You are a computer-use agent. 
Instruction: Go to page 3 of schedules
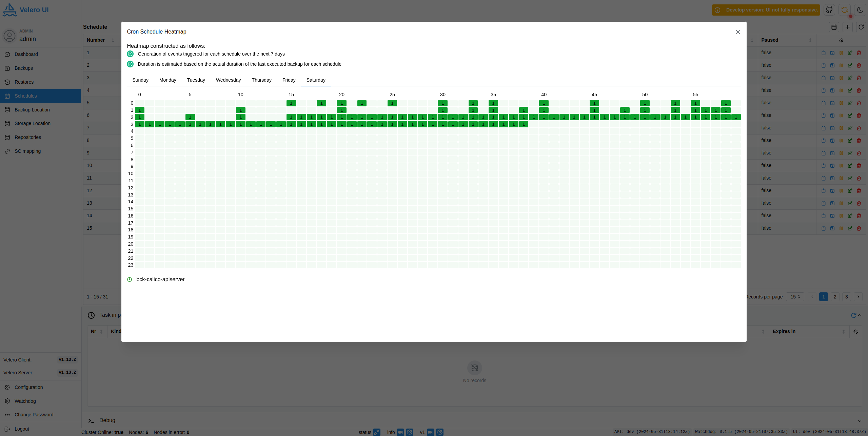coord(847,297)
